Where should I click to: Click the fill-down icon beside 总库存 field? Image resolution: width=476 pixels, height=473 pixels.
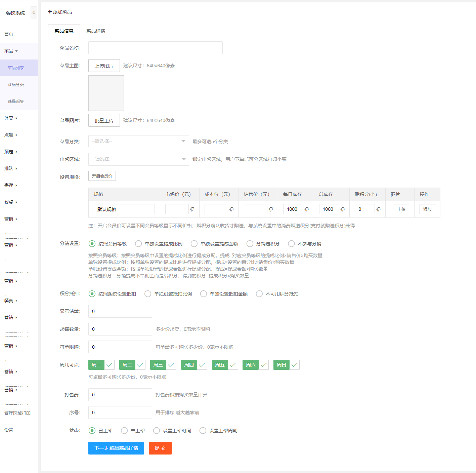point(343,209)
